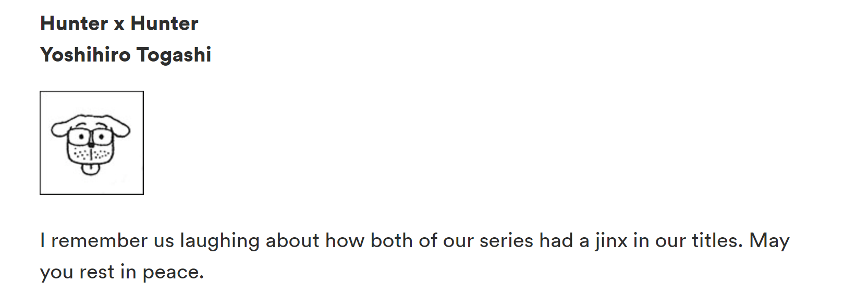Click the dog's tongue in the drawing
868x305 pixels.
(90, 169)
